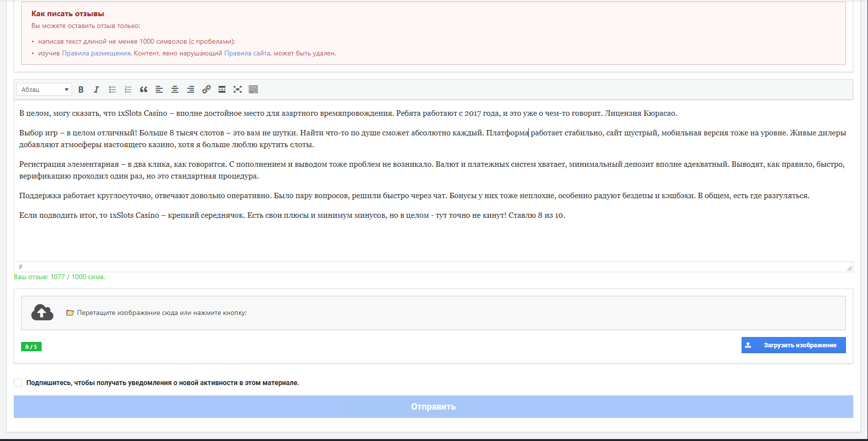868x441 pixels.
Task: Click the editor resize handle
Action: (x=849, y=268)
